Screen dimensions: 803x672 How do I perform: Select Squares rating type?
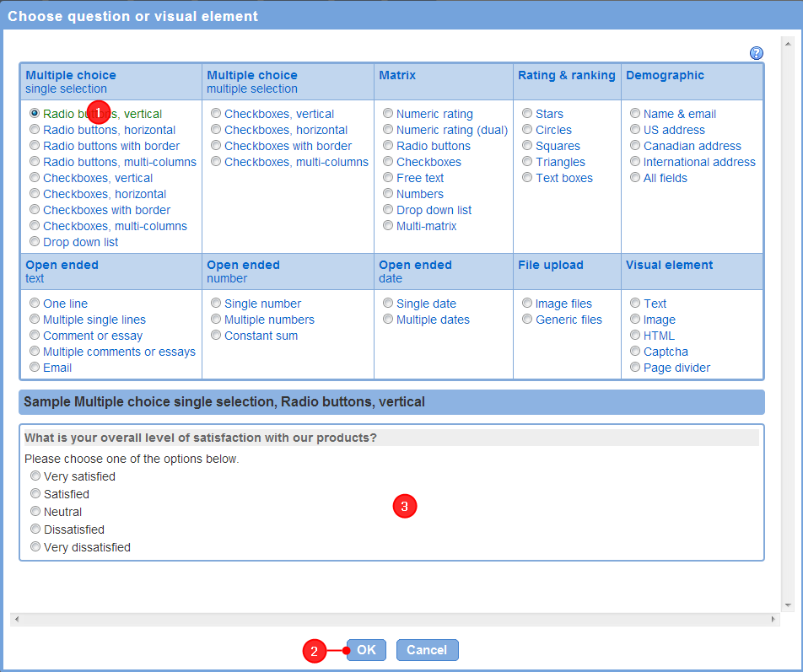(x=527, y=145)
